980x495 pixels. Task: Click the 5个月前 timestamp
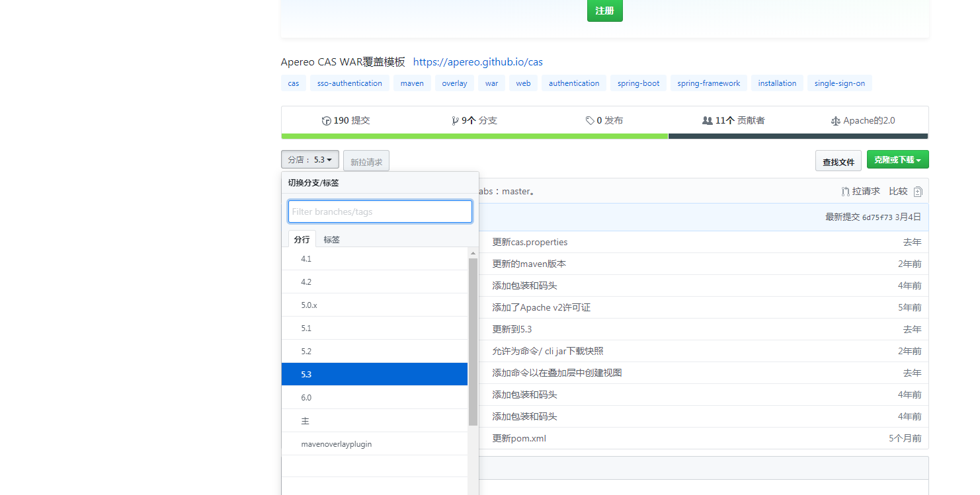coord(905,438)
